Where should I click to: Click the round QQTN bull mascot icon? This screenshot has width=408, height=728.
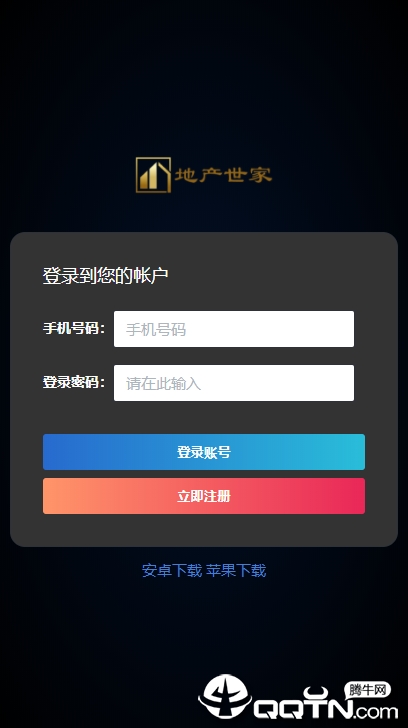click(225, 696)
